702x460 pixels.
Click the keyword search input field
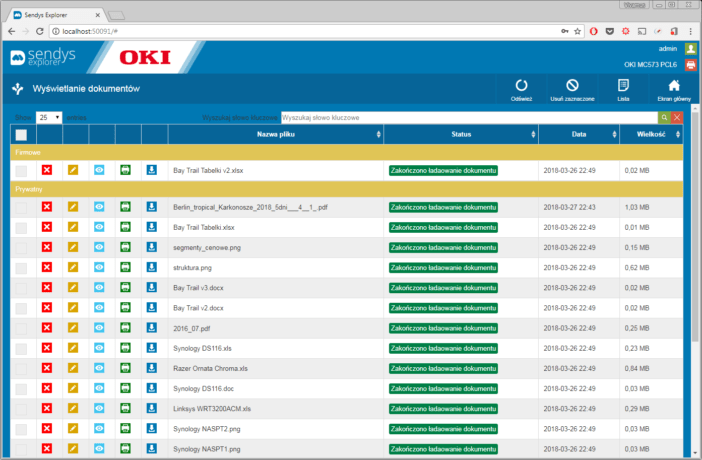click(x=469, y=117)
